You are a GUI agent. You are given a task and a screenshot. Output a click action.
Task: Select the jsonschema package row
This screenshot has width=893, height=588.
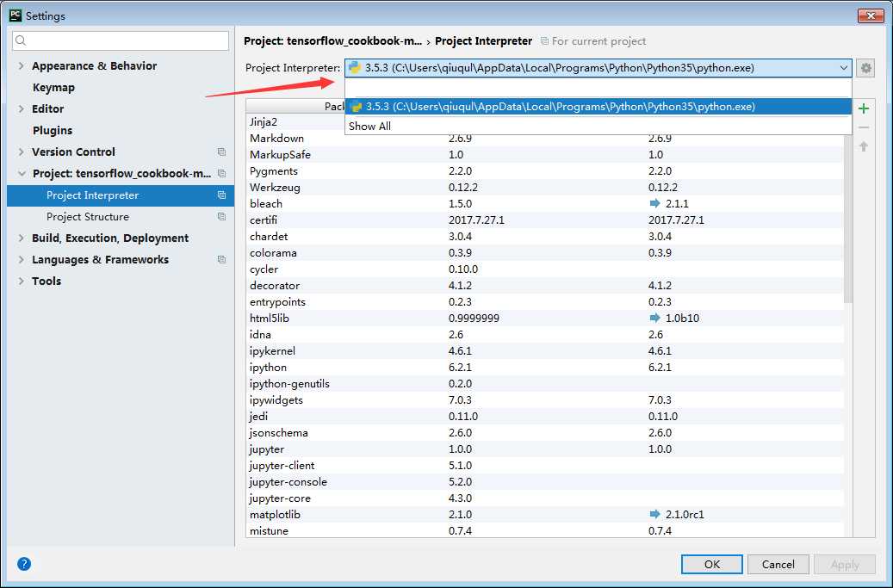545,432
